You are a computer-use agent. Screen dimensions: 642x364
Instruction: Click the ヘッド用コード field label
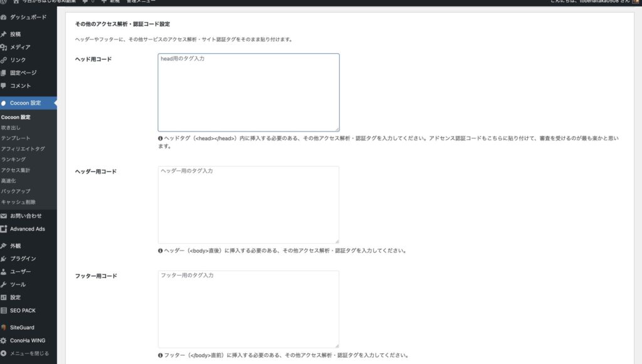click(x=93, y=60)
